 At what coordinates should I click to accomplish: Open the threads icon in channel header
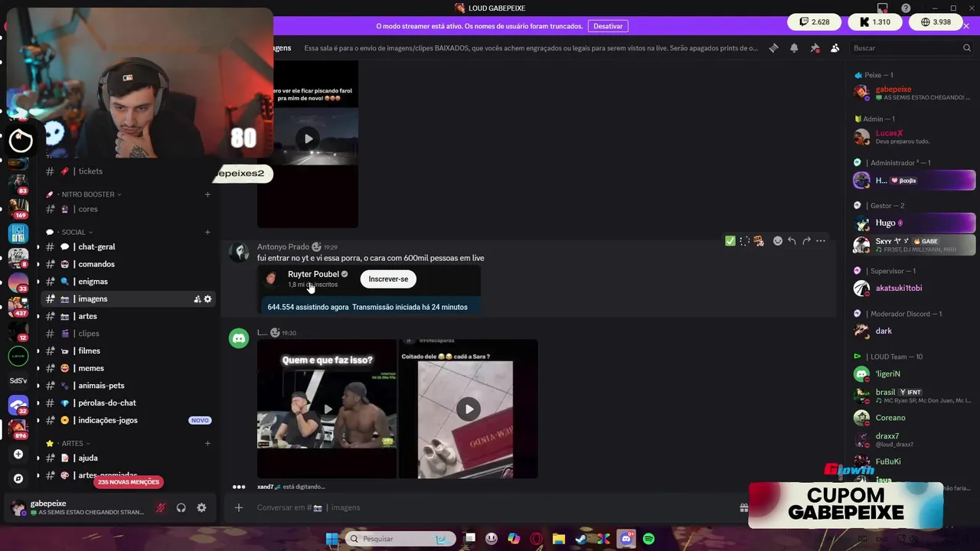(773, 47)
